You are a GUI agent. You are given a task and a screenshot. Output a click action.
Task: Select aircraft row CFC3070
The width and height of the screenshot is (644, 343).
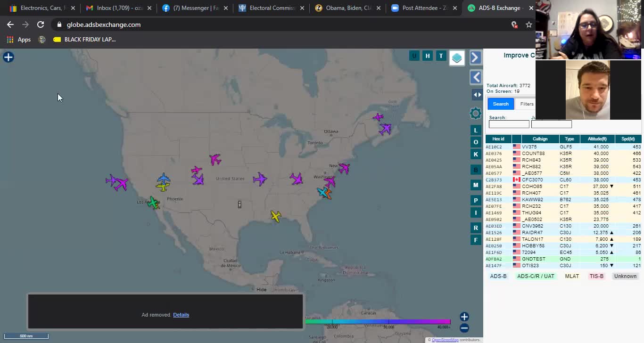click(563, 180)
